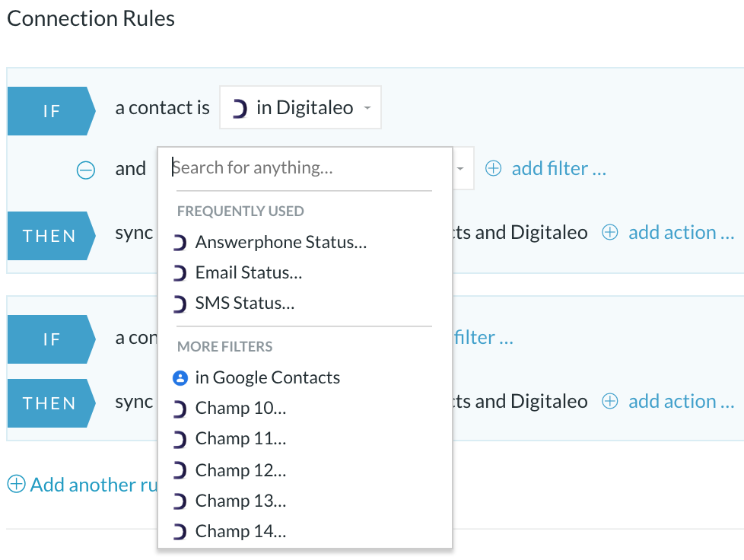
Task: Click Digitaleo logo in 'in Digitaleo' dropdown
Action: (x=240, y=109)
